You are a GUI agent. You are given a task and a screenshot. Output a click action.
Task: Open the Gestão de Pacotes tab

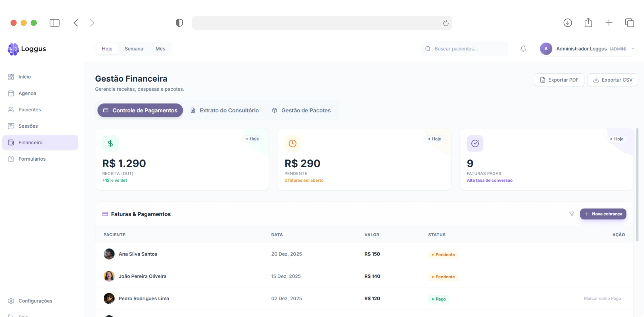pos(302,110)
